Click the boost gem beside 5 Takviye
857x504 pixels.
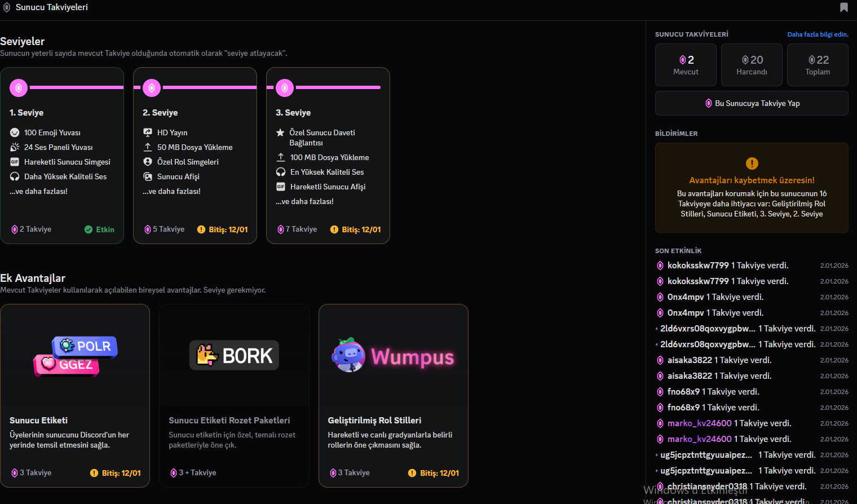148,229
